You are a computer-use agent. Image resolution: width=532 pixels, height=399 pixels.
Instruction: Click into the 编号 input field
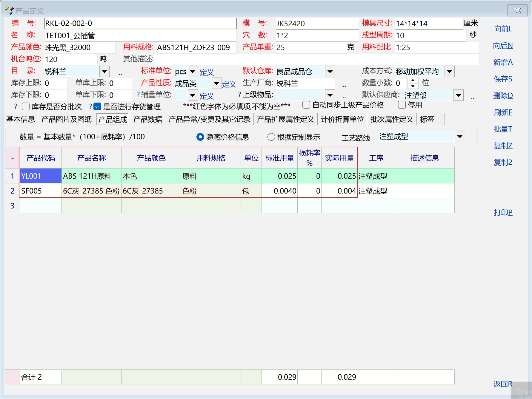coord(140,23)
